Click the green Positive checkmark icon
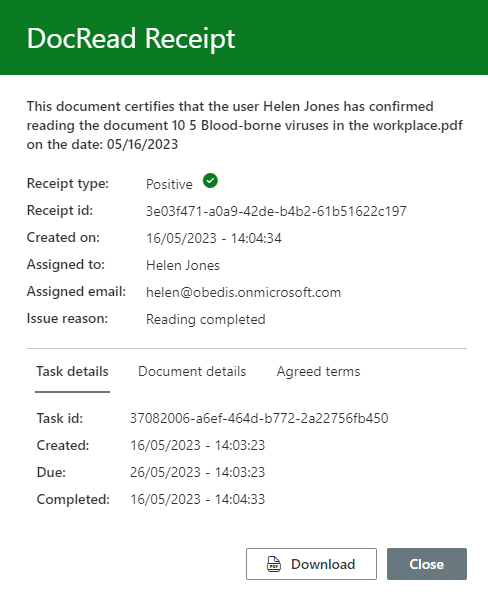The width and height of the screenshot is (488, 595). [x=210, y=181]
